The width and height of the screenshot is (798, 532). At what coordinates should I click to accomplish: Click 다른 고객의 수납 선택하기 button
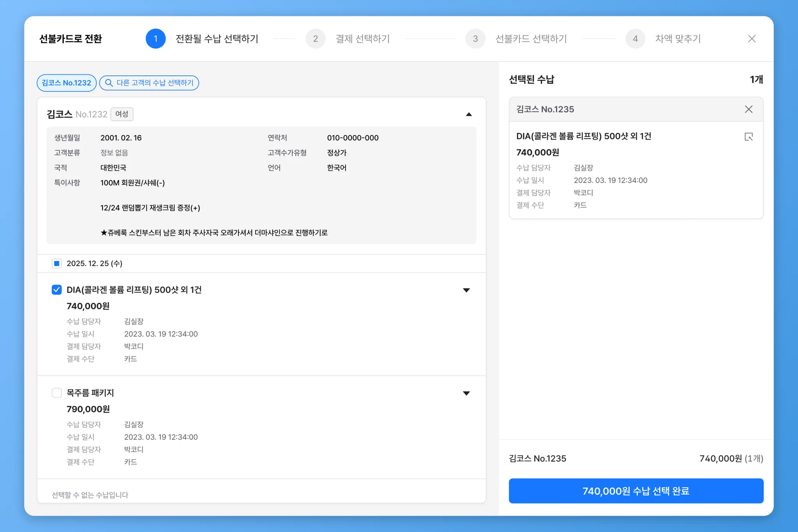tap(155, 83)
